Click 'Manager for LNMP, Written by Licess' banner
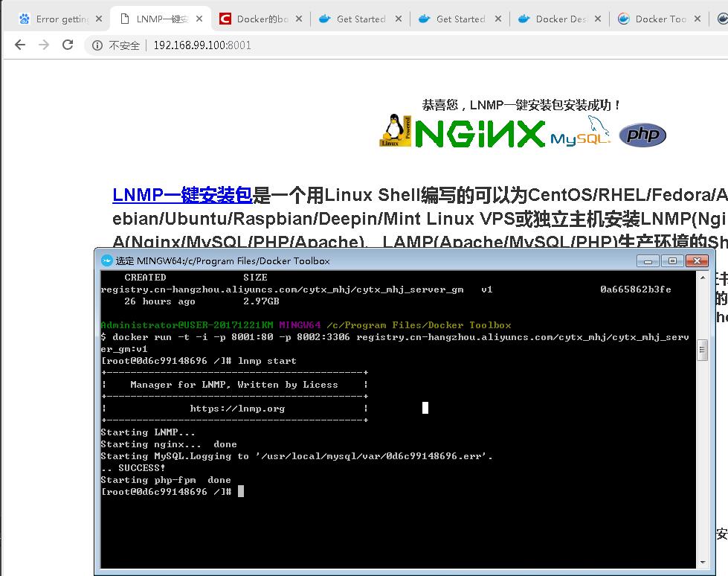 [x=234, y=385]
